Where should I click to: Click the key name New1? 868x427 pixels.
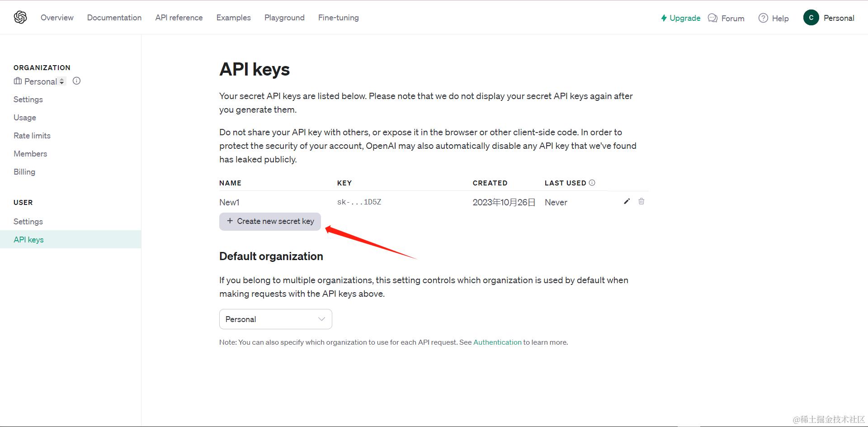click(x=229, y=202)
